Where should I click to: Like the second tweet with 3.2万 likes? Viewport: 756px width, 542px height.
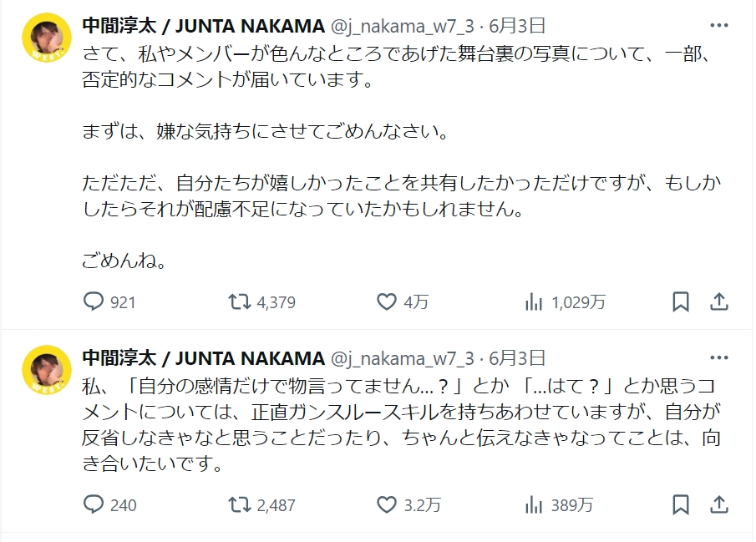pyautogui.click(x=386, y=504)
